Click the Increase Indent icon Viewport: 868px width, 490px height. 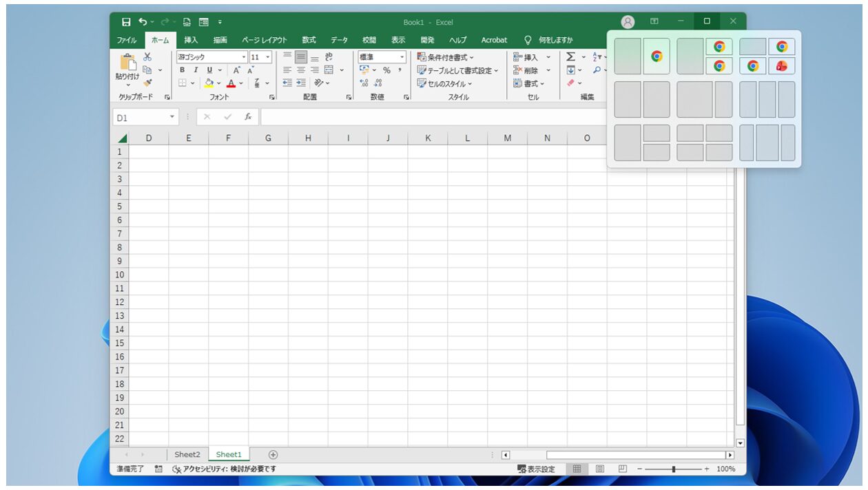tap(301, 83)
